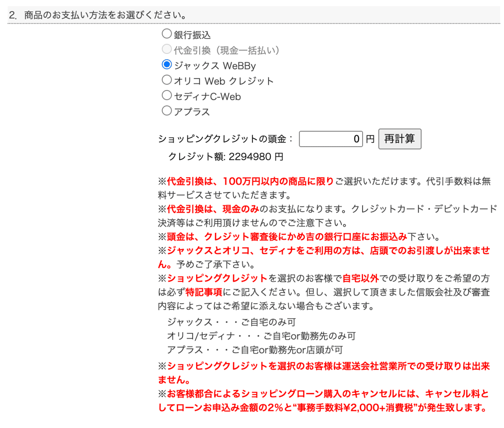The width and height of the screenshot is (504, 428).
Task: Select the アプラス radio button
Action: (x=167, y=111)
